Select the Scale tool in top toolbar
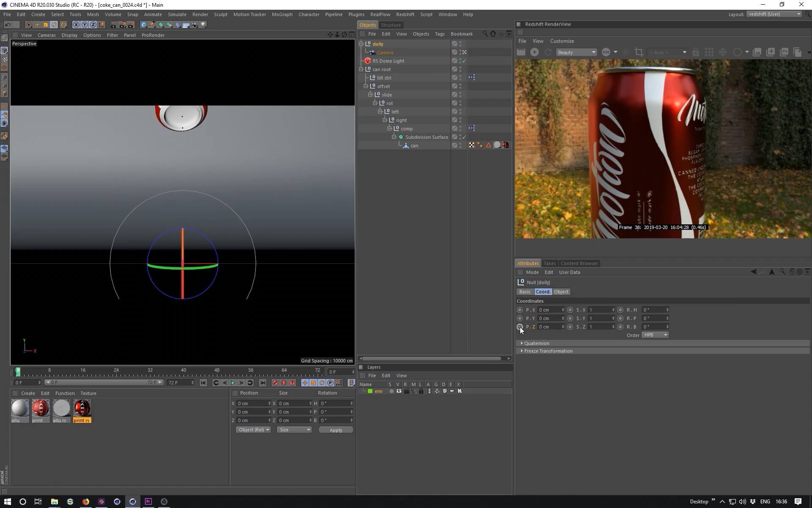The height and width of the screenshot is (508, 812). 46,25
